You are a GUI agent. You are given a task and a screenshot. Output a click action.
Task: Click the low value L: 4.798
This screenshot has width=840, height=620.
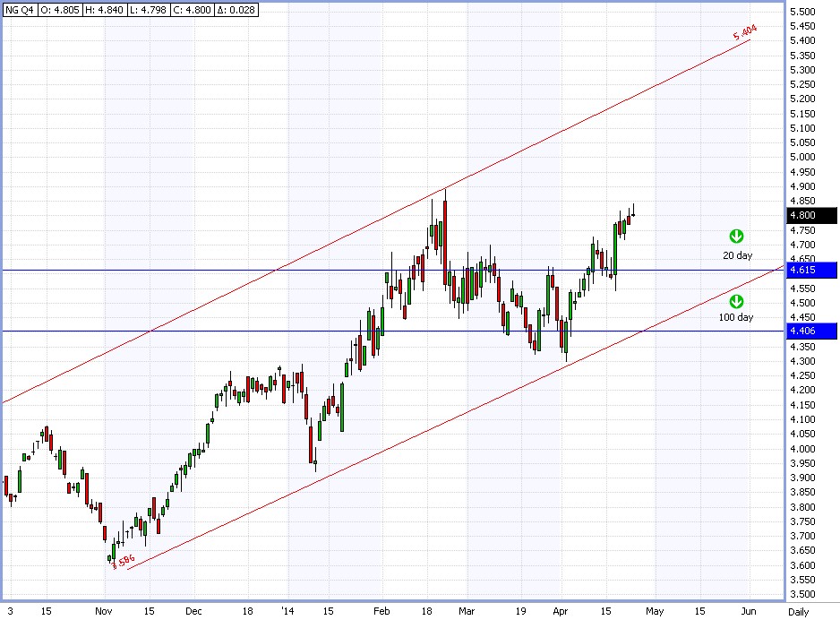[x=149, y=10]
